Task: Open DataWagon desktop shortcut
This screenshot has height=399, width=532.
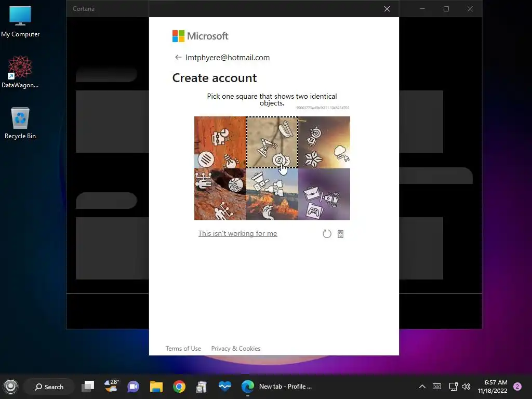Action: (x=20, y=72)
